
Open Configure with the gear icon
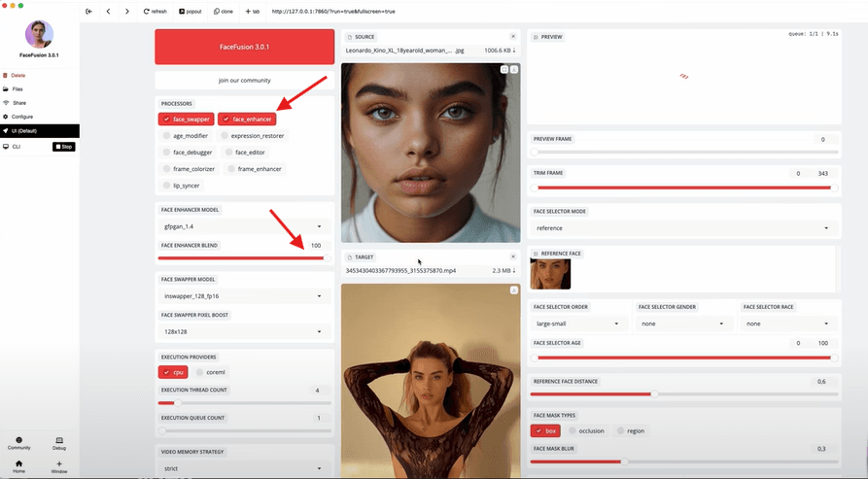[x=21, y=116]
